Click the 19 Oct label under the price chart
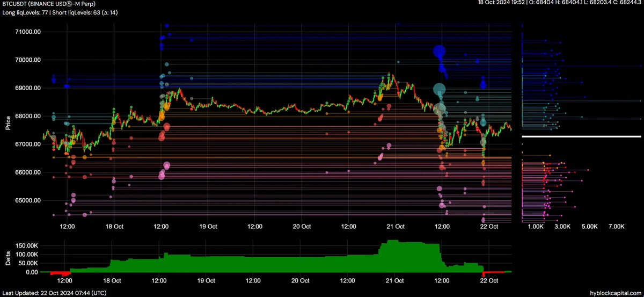 tap(208, 227)
